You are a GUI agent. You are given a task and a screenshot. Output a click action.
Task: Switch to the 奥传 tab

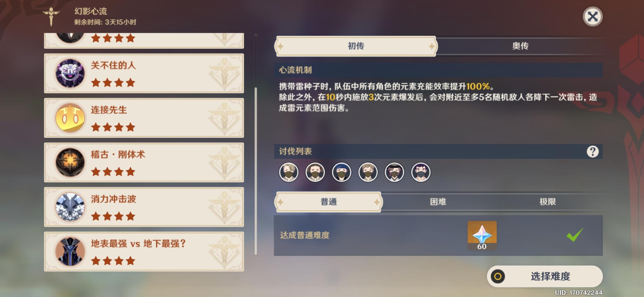520,46
